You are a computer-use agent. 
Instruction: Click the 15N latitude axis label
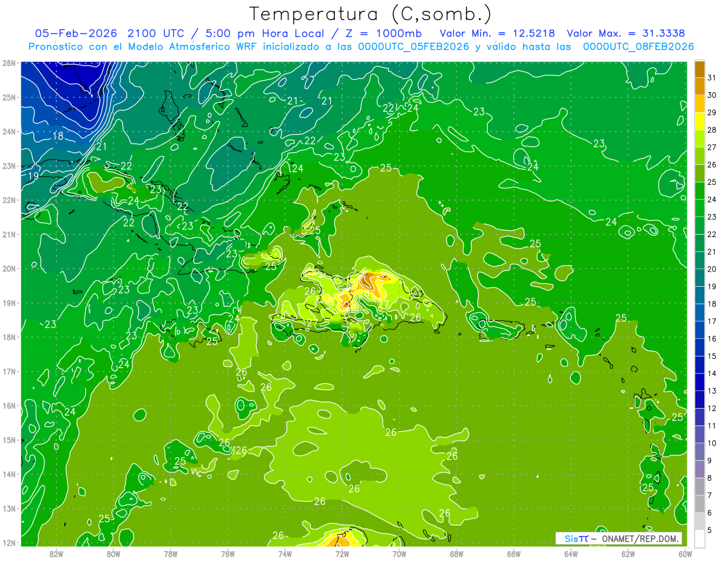8,440
